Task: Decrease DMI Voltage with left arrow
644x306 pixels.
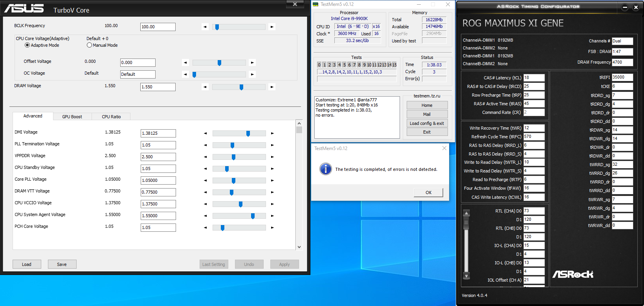Action: point(205,133)
